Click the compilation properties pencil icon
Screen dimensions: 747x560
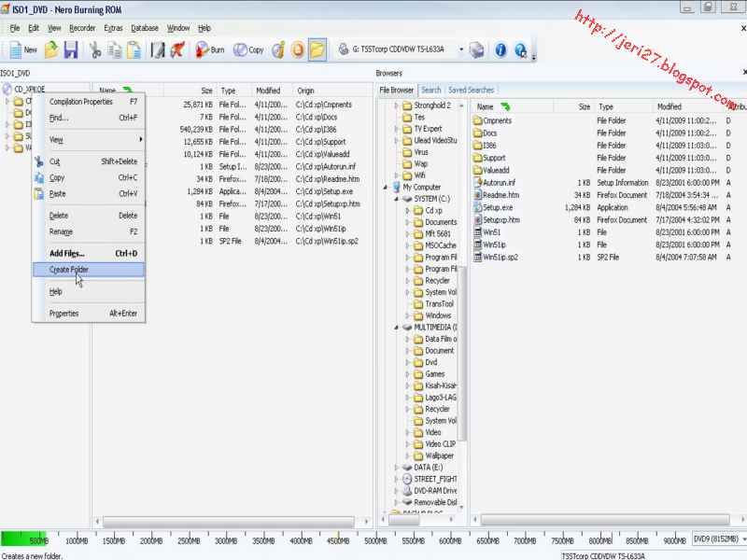[157, 49]
